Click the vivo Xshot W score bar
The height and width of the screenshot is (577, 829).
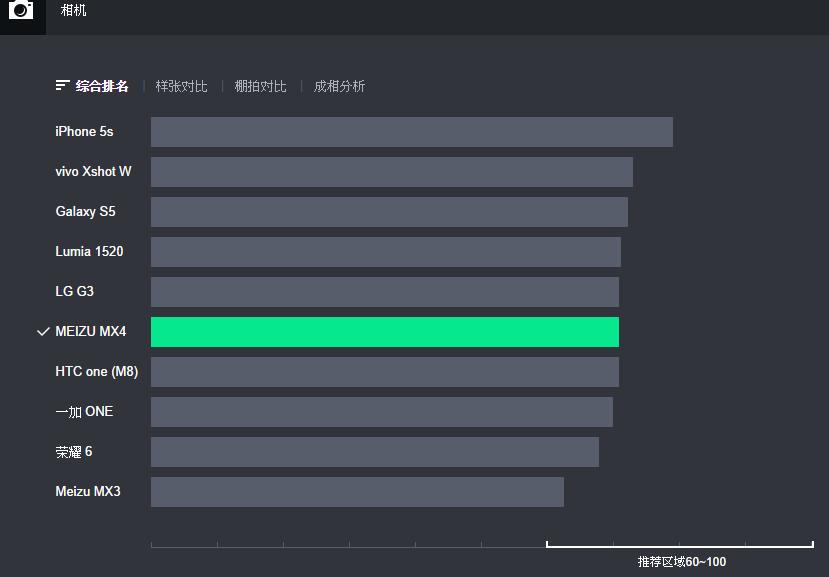pos(392,172)
